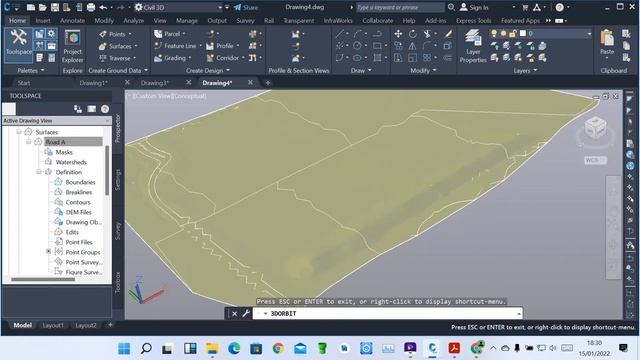Click the Sign In button
Image resolution: width=640 pixels, height=360 pixels.
pos(474,7)
